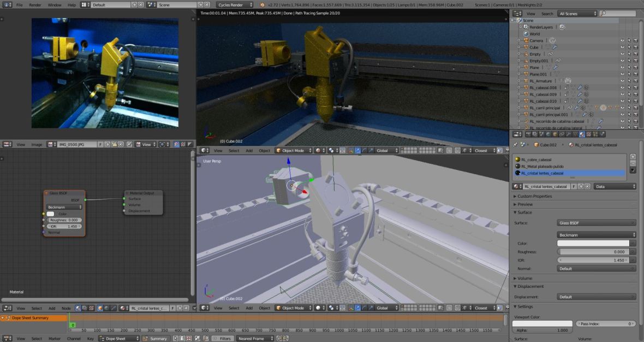644x342 pixels.
Task: Toggle render visibility for Plane object
Action: click(x=635, y=67)
